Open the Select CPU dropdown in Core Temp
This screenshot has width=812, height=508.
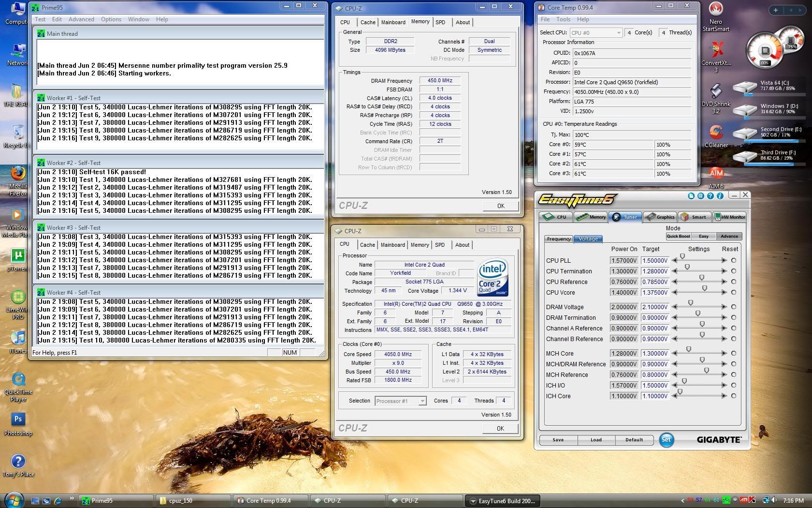[596, 32]
